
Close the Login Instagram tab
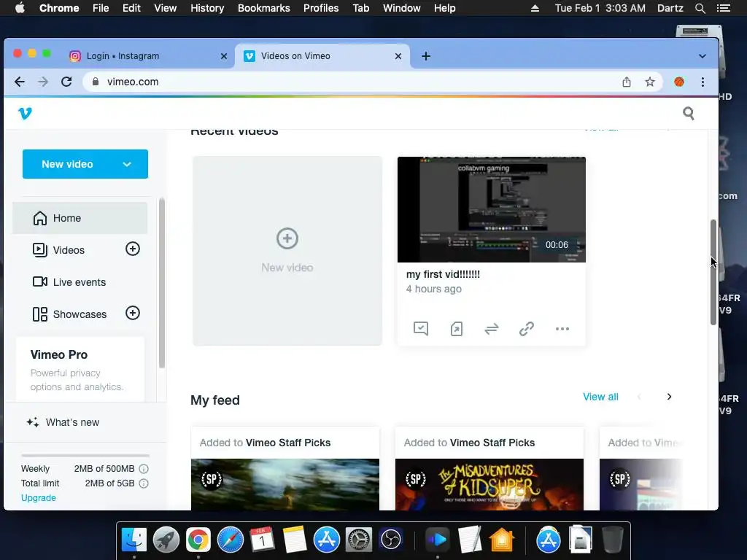224,56
